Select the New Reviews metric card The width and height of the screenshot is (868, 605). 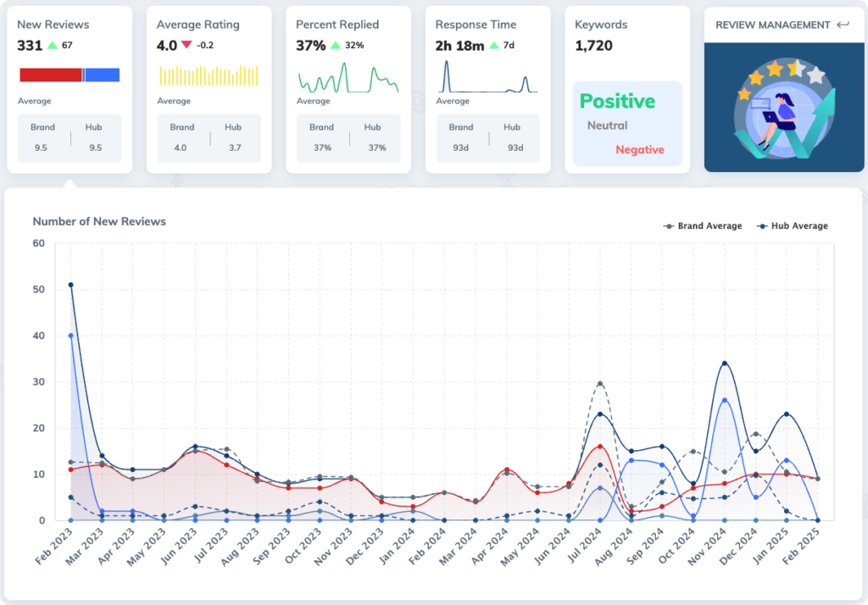70,89
